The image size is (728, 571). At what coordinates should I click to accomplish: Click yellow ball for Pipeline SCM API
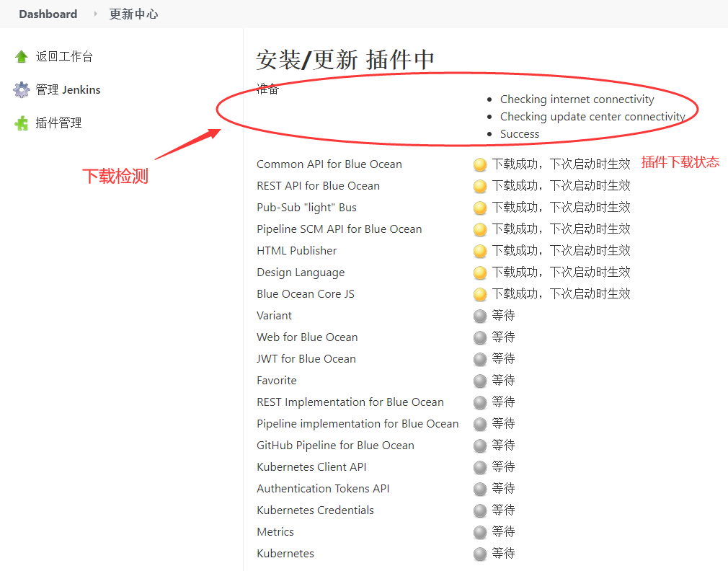point(480,229)
